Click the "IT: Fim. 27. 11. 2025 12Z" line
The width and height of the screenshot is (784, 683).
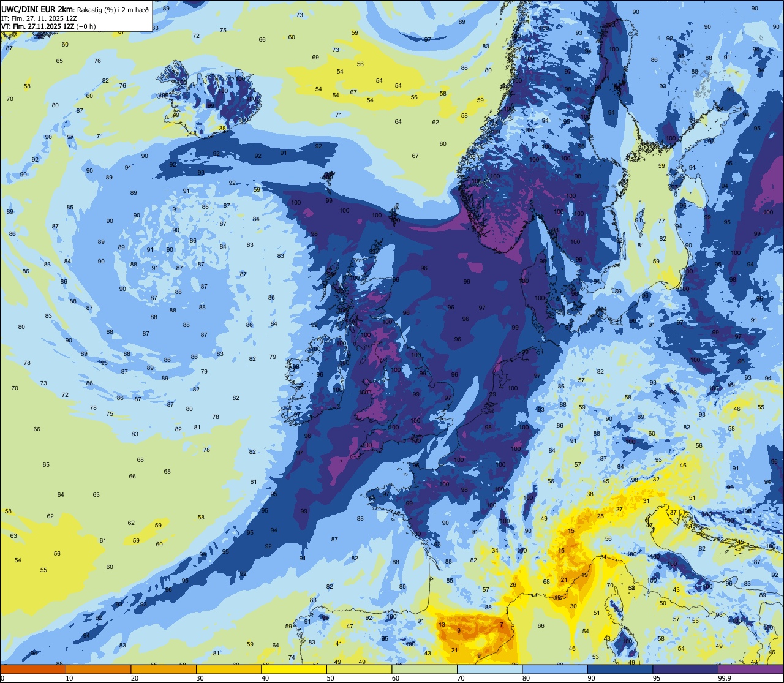(39, 18)
